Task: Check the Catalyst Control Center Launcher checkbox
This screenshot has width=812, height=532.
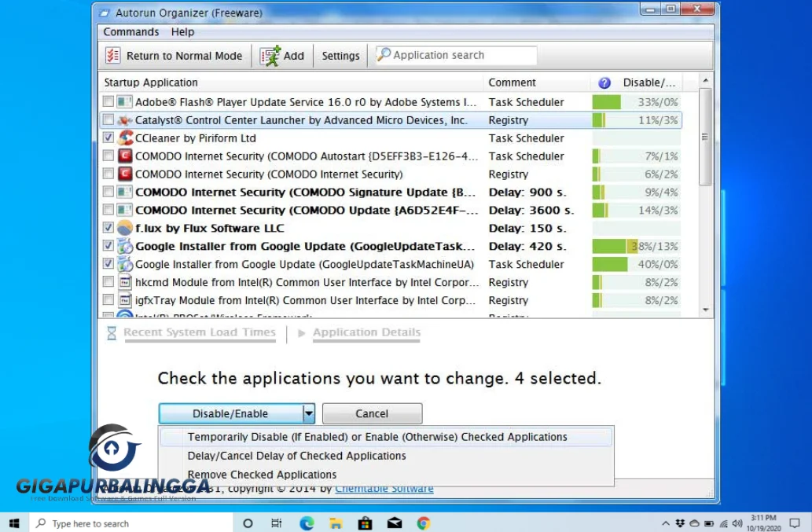Action: (x=108, y=119)
